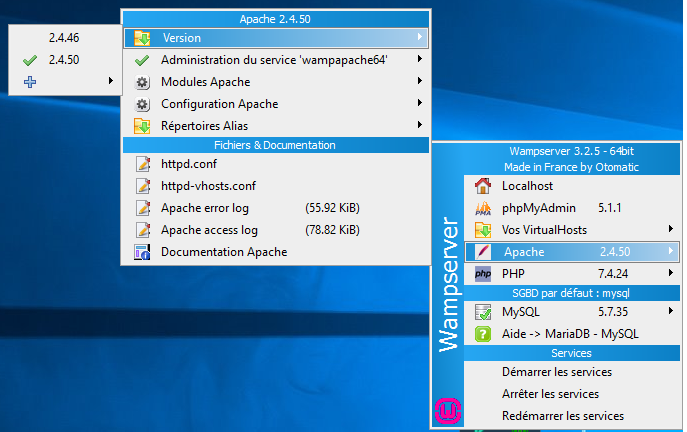The width and height of the screenshot is (687, 432).
Task: Click the pink Wampserver W logo
Action: tap(448, 411)
